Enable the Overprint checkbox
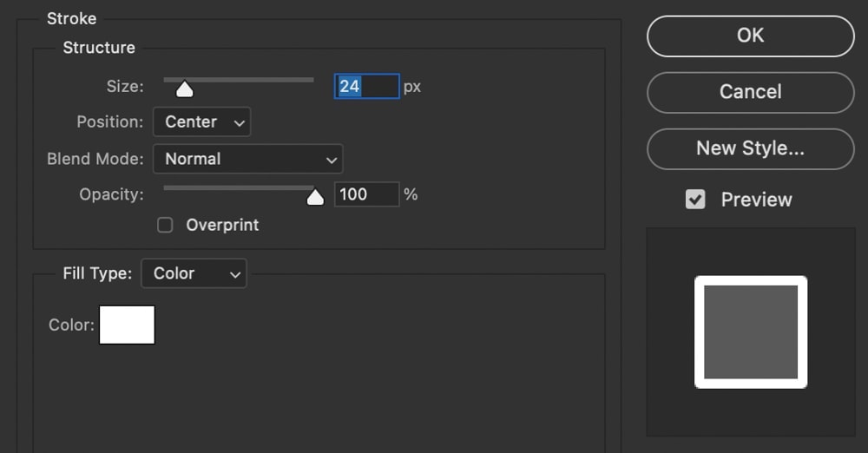 [x=165, y=226]
